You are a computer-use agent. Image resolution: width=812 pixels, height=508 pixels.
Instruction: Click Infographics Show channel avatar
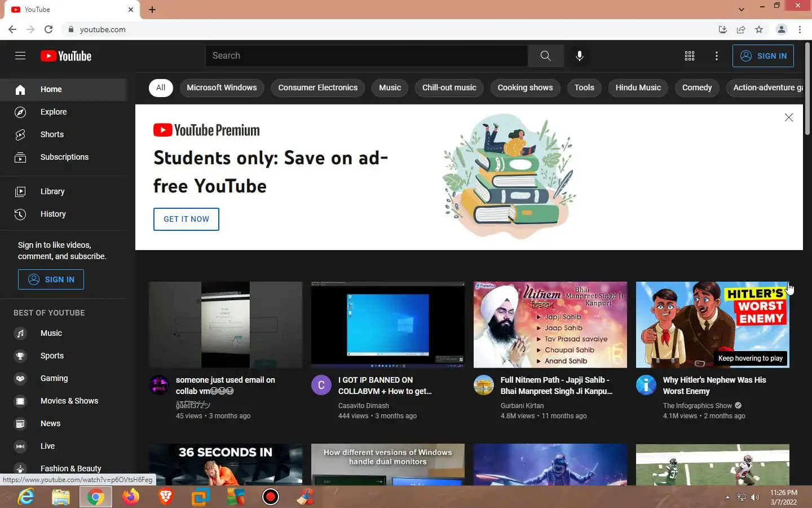coord(646,385)
